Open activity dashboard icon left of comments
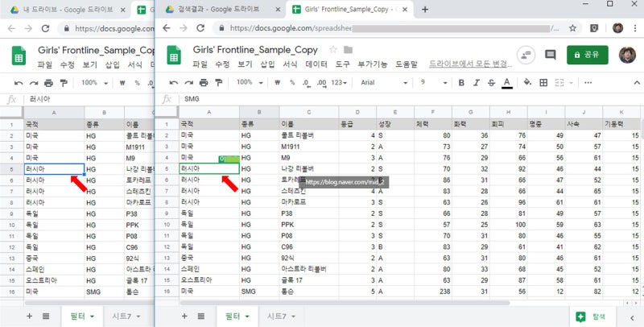 click(x=526, y=55)
